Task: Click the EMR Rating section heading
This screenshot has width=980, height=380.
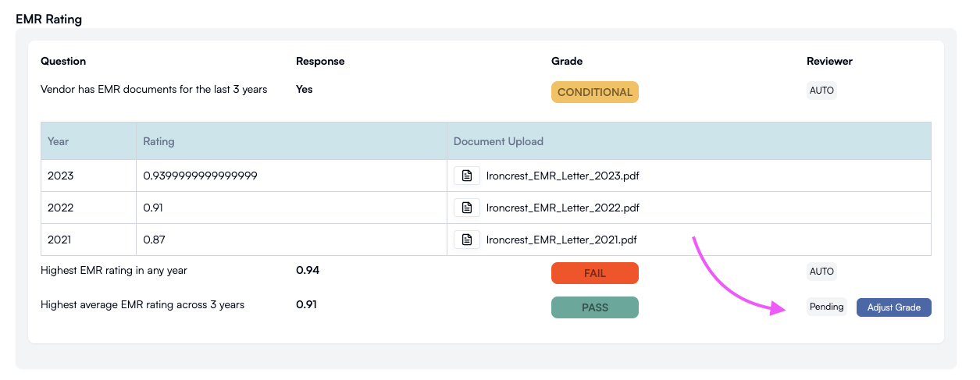Action: pyautogui.click(x=49, y=19)
